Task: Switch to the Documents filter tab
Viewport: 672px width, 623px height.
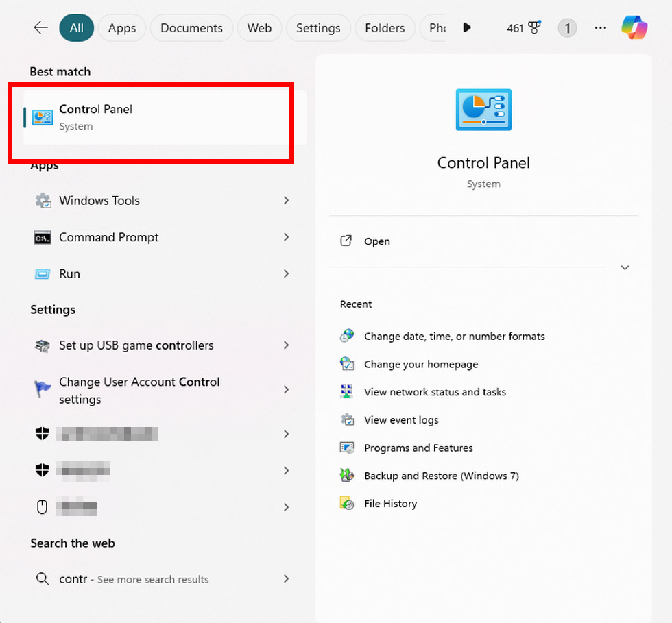Action: coord(191,28)
